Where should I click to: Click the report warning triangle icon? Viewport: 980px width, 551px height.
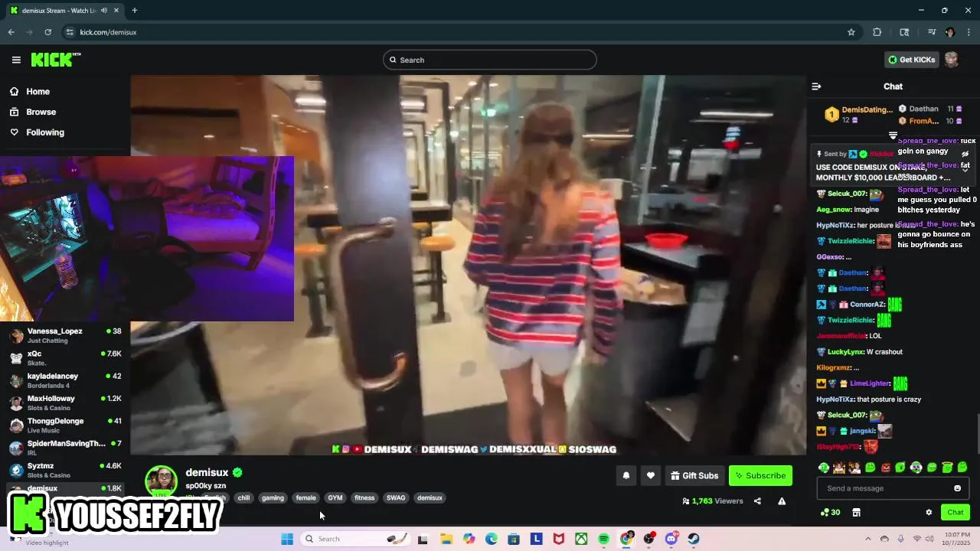coord(782,501)
